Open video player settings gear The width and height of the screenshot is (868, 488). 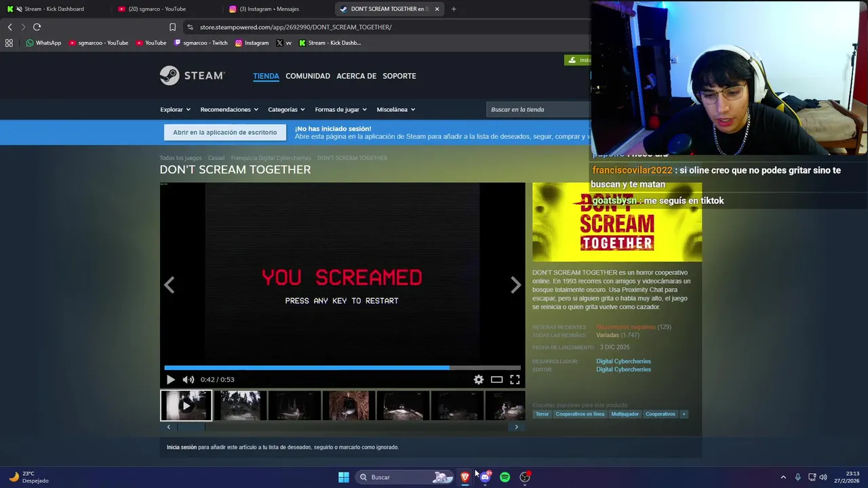[x=479, y=380]
